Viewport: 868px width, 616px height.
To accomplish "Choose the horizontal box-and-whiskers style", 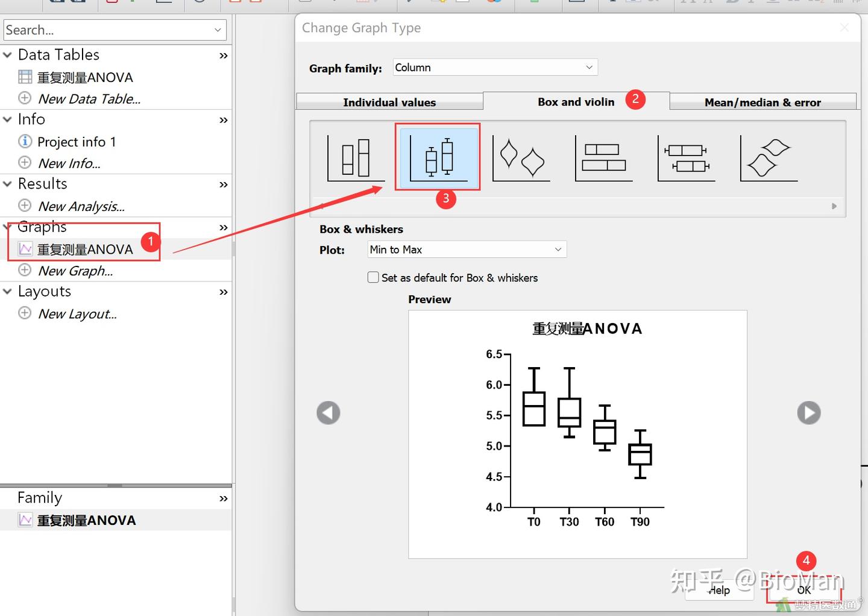I will (x=686, y=157).
